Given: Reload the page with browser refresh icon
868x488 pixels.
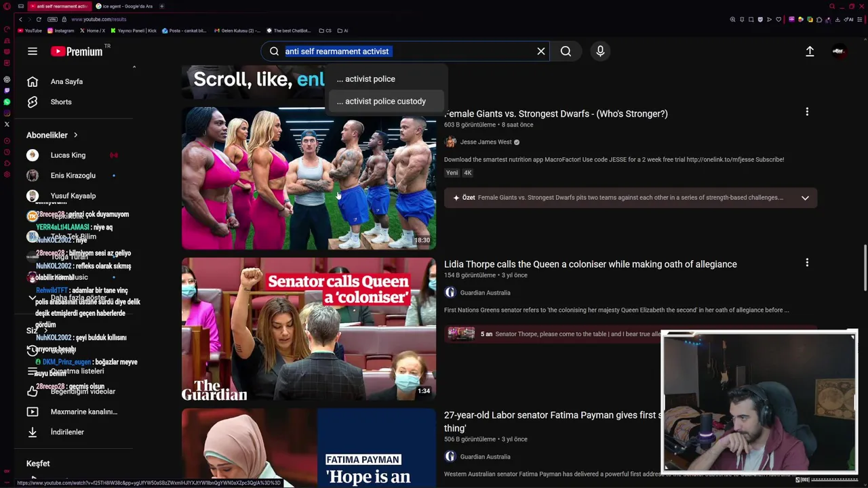Looking at the screenshot, I should [39, 19].
